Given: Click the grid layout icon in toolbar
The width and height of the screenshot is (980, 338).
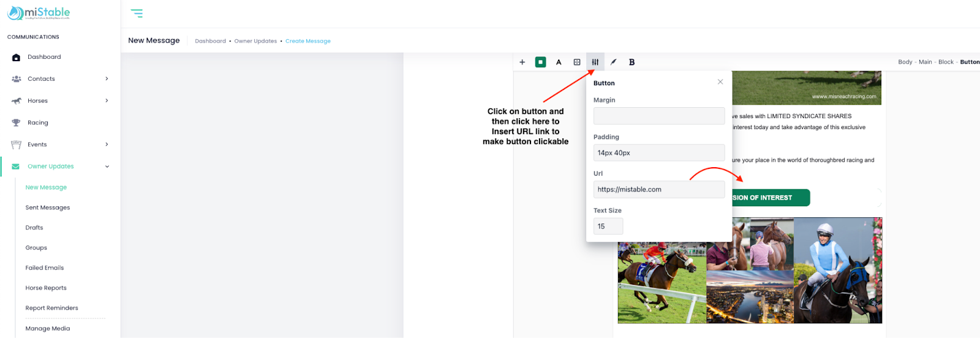Looking at the screenshot, I should click(x=577, y=62).
